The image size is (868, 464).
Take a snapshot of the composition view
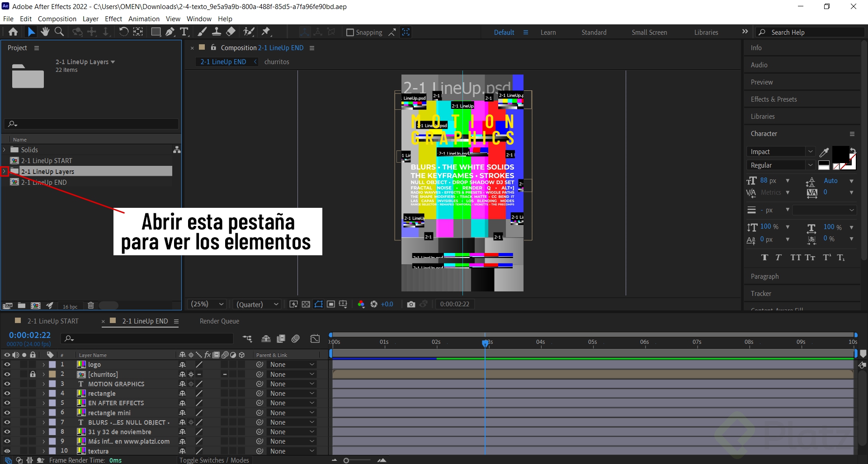click(411, 304)
